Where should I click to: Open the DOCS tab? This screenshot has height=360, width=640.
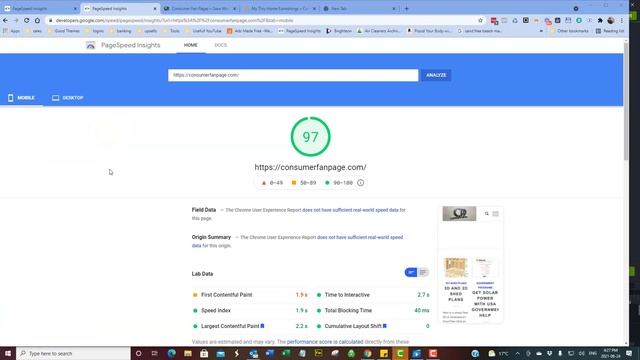(x=220, y=45)
